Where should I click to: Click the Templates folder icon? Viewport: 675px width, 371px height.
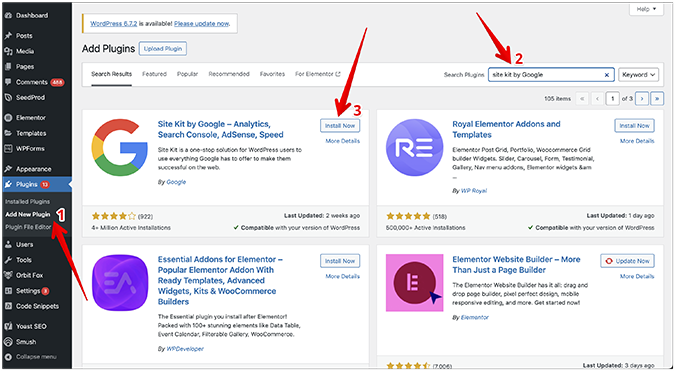coord(7,133)
